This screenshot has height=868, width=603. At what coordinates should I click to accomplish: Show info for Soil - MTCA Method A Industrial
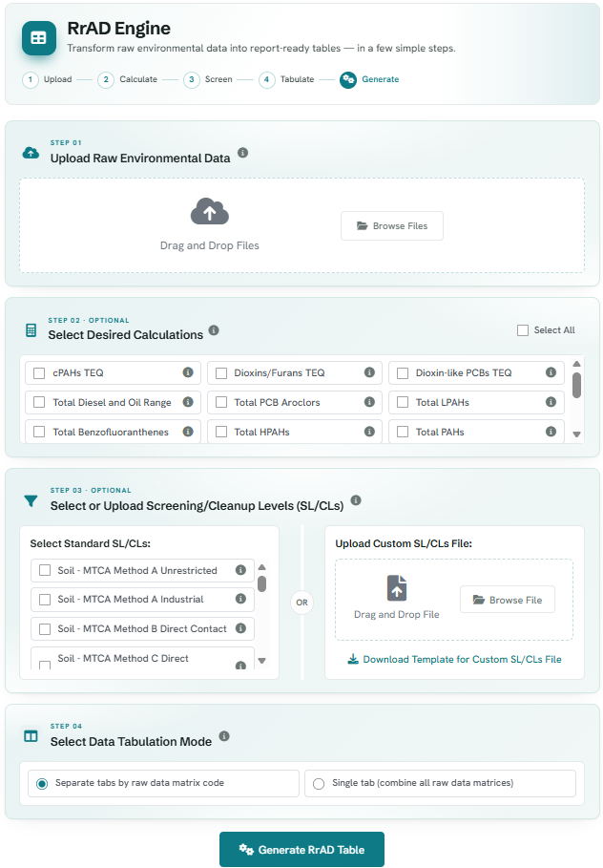point(240,599)
